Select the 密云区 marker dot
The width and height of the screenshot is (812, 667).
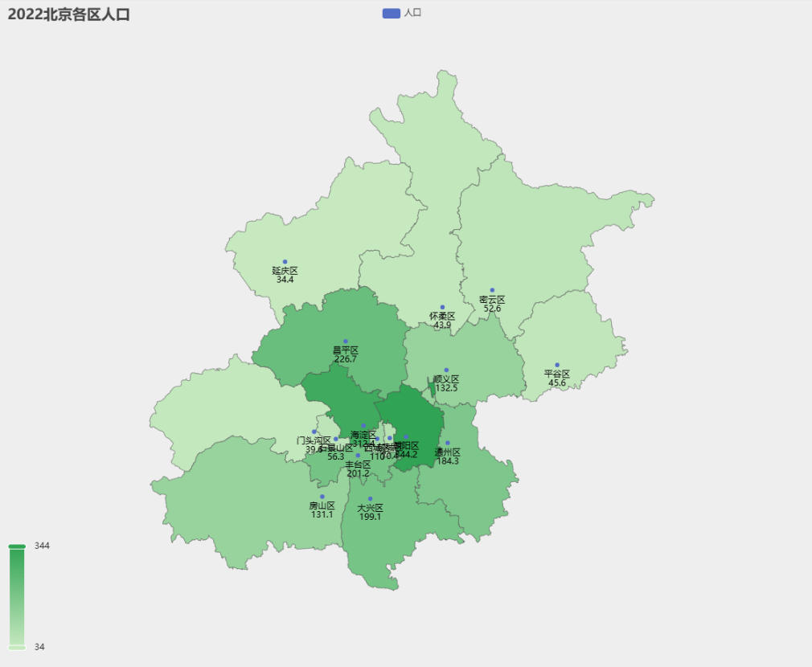(492, 290)
